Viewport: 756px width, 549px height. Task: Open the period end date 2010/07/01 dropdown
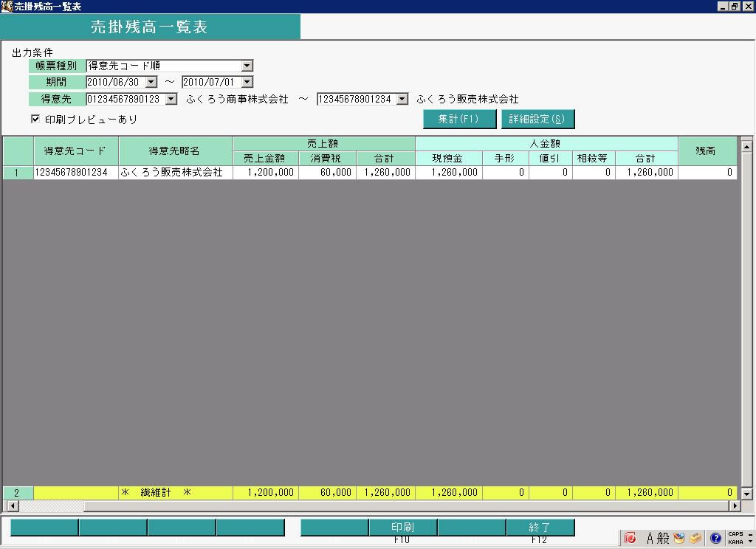[247, 82]
